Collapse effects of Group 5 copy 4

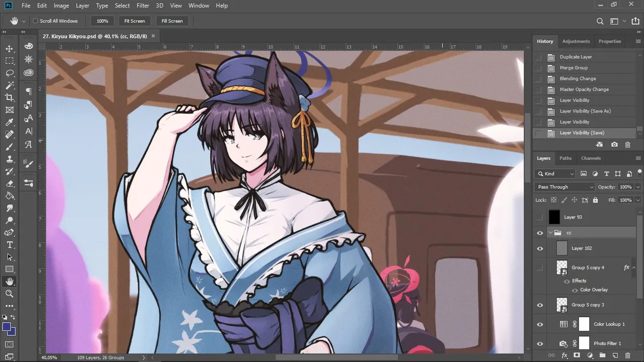634,267
